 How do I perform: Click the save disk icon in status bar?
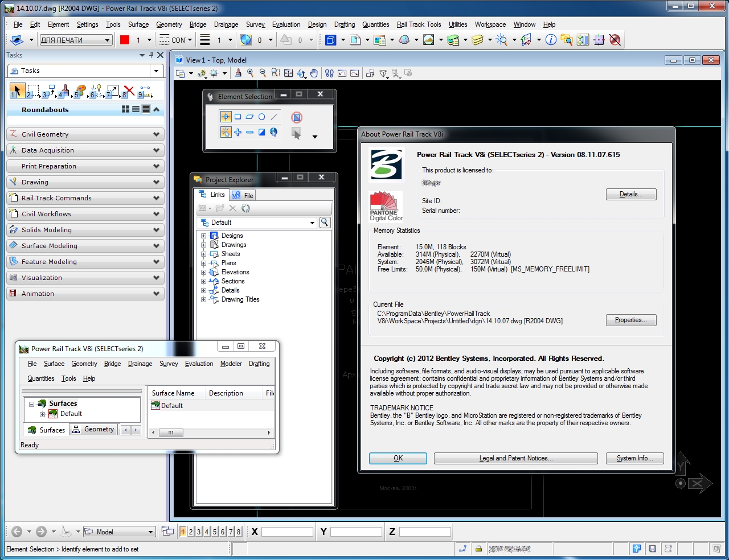coord(653,549)
